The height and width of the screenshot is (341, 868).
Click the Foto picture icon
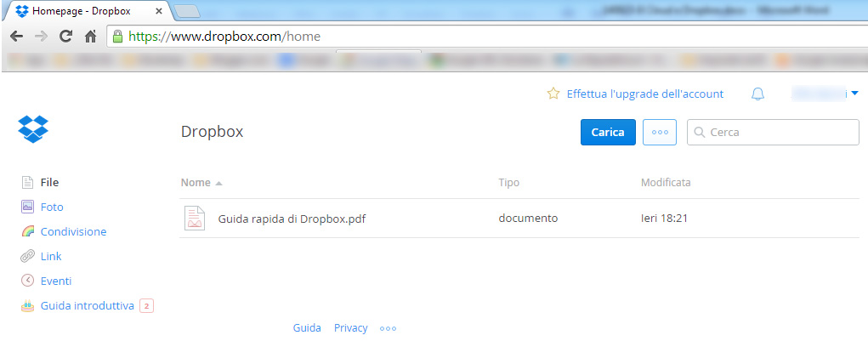point(27,207)
